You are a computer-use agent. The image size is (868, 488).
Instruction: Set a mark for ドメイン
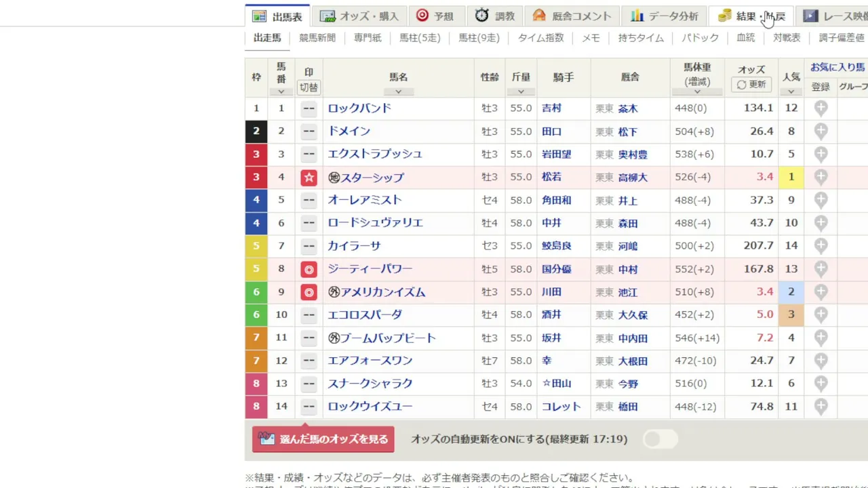309,131
